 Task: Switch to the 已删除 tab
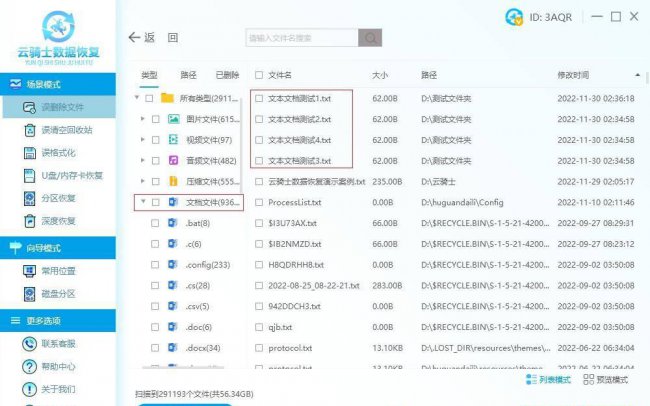click(x=227, y=75)
